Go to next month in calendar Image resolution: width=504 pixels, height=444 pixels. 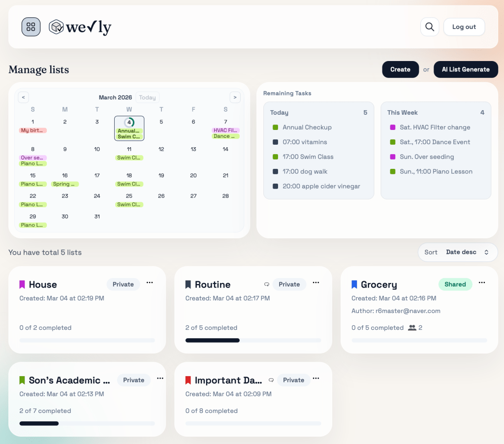coord(235,97)
